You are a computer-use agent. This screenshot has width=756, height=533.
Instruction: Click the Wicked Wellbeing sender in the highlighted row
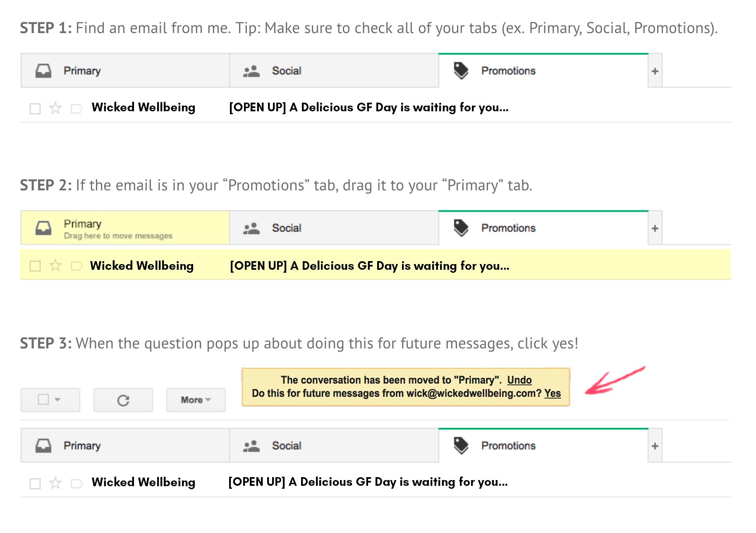pos(142,266)
